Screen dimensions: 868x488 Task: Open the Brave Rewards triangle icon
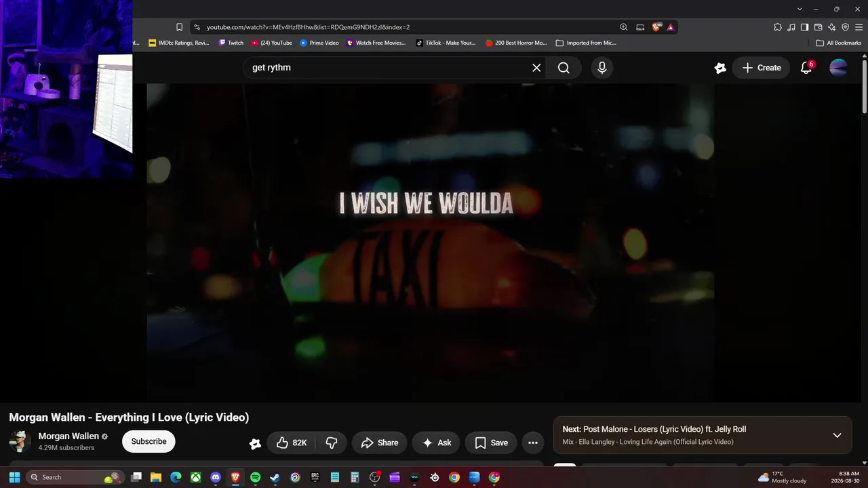tap(670, 27)
